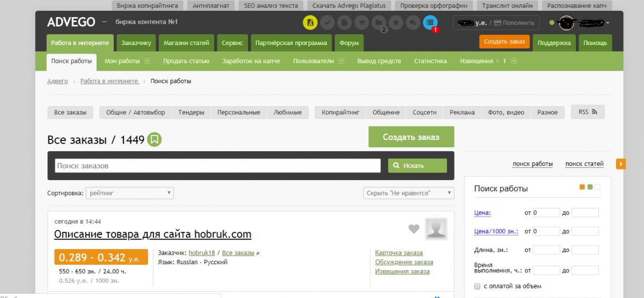Viewport: 644px width, 298px height.
Task: Open the Извещения заказа link
Action: tap(402, 271)
